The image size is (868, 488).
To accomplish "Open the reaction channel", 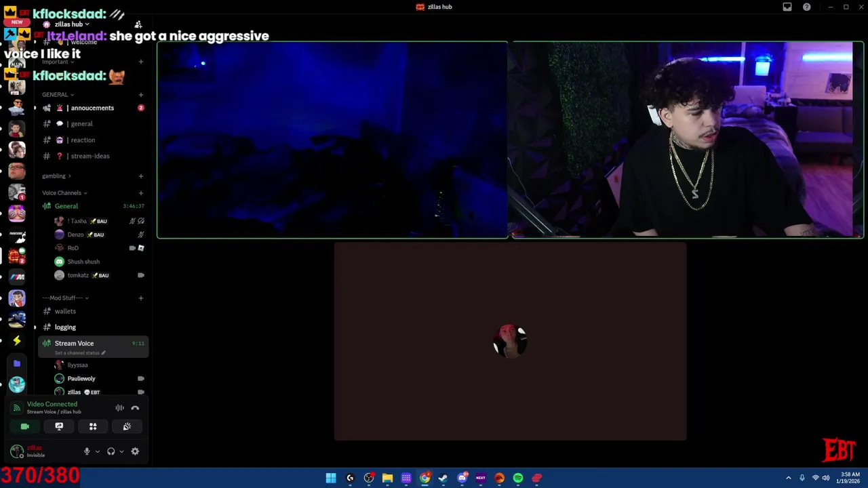I will [x=93, y=140].
